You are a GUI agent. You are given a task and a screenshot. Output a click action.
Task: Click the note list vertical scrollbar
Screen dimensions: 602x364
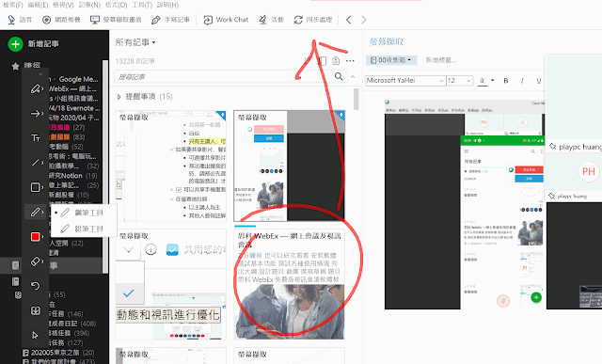(356, 99)
